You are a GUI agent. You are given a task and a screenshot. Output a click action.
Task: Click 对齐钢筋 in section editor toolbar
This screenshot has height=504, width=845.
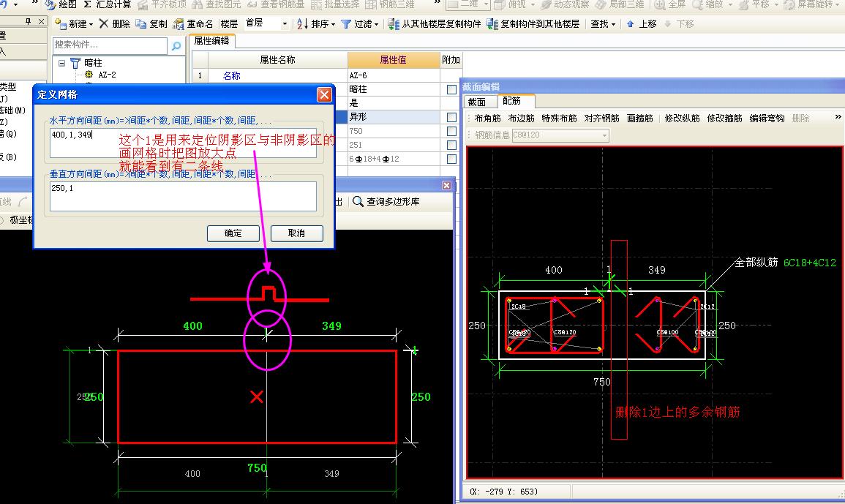[602, 118]
